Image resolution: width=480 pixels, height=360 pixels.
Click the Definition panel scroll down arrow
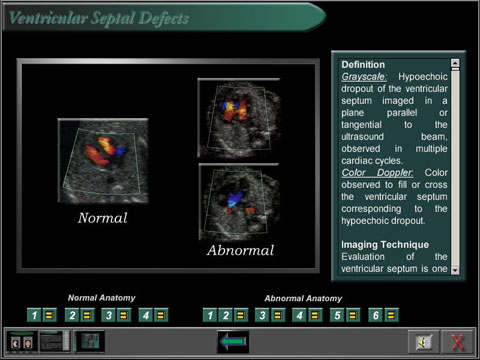[455, 270]
